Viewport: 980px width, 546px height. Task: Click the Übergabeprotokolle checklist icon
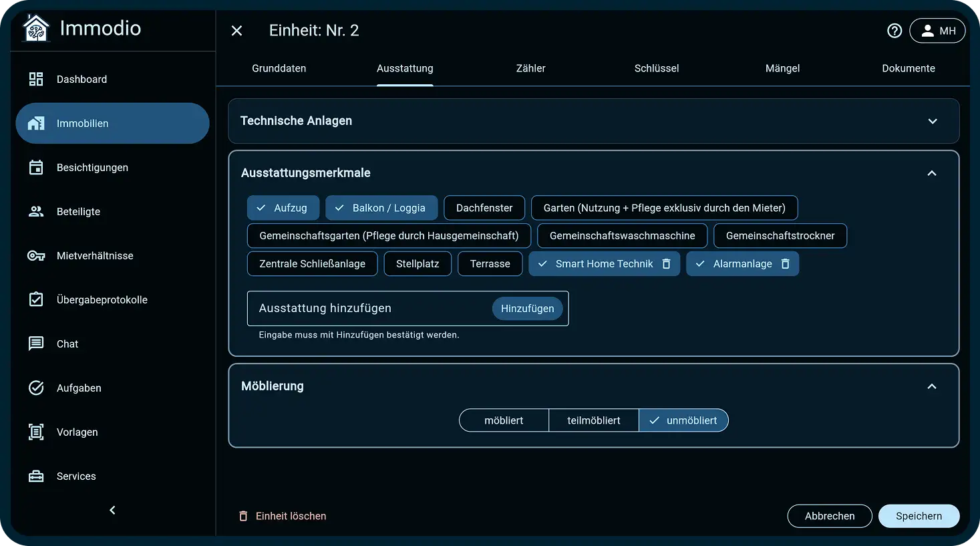36,299
